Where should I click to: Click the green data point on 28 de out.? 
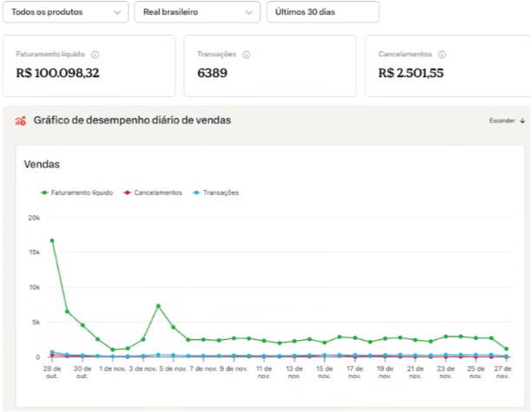point(52,241)
